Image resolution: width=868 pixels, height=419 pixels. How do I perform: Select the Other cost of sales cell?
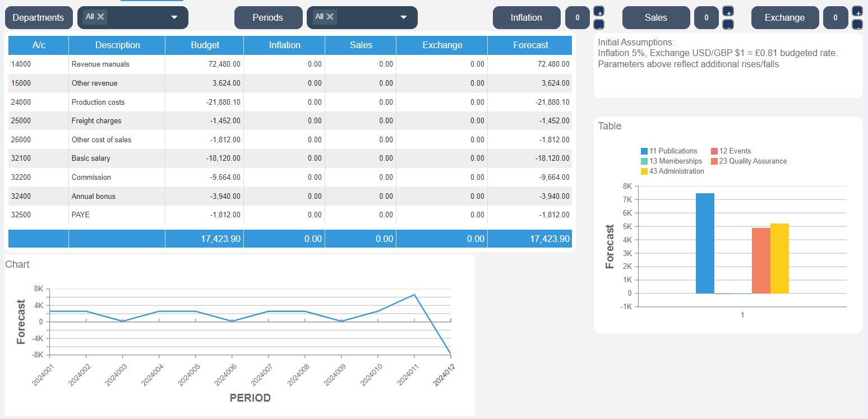coord(117,140)
